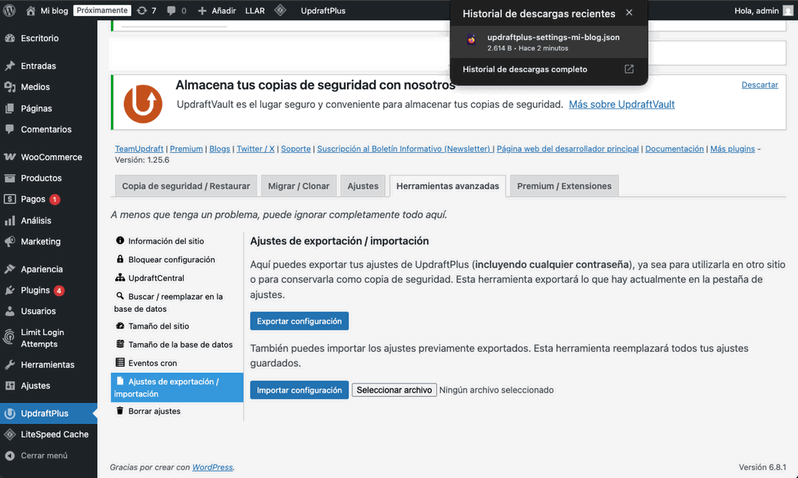Open full download history external icon

[629, 69]
